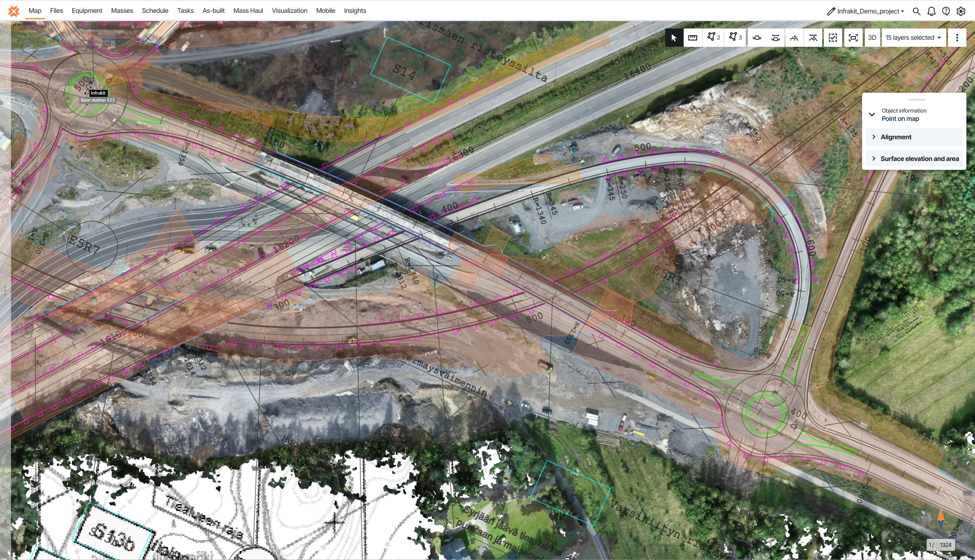975x560 pixels.
Task: Click the S14 map label
Action: point(403,72)
